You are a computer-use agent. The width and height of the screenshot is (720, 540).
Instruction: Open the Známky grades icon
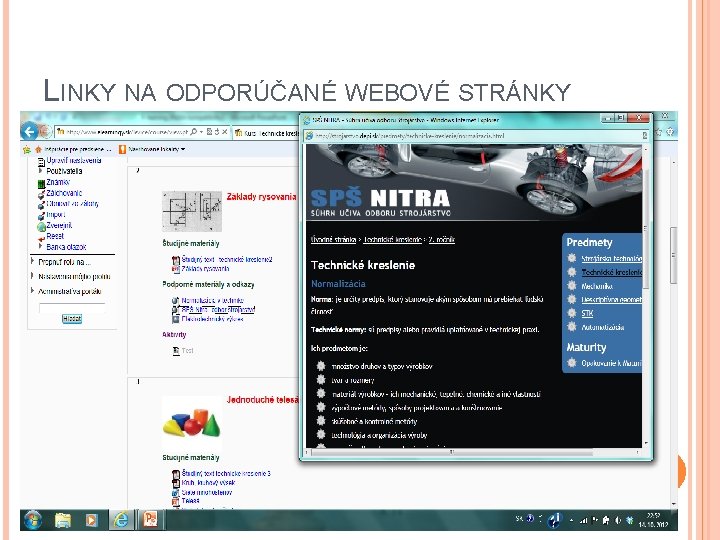(41, 183)
